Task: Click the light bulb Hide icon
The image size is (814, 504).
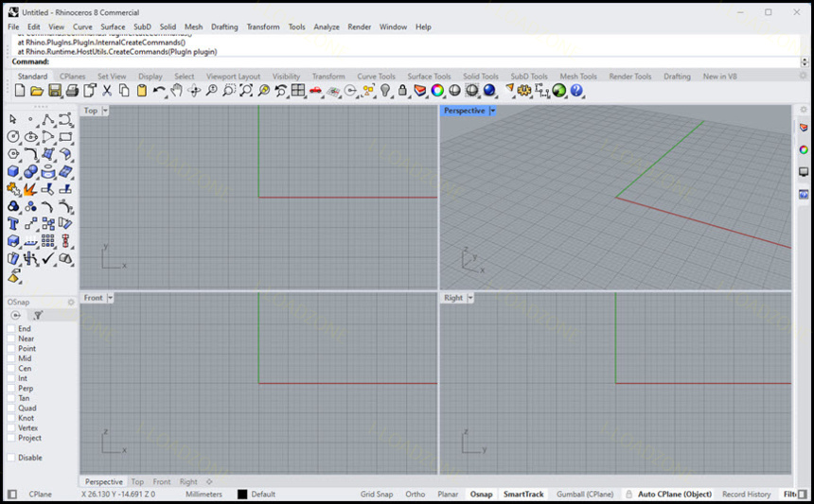Action: (x=384, y=91)
